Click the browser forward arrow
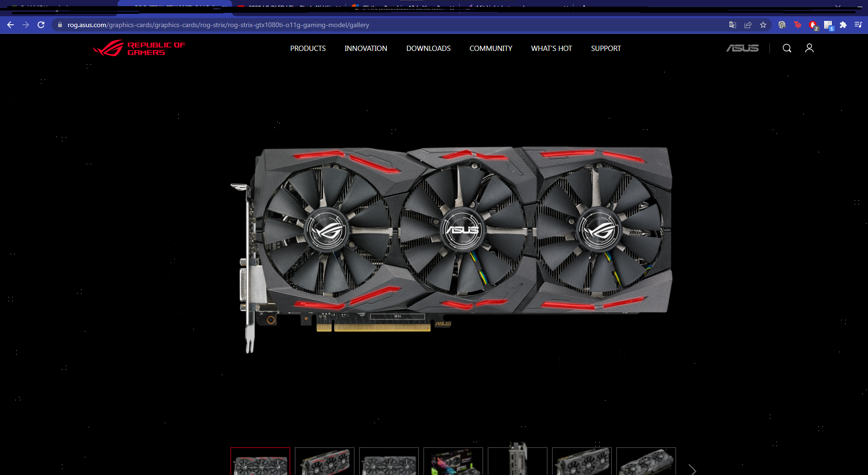868x475 pixels. 26,25
